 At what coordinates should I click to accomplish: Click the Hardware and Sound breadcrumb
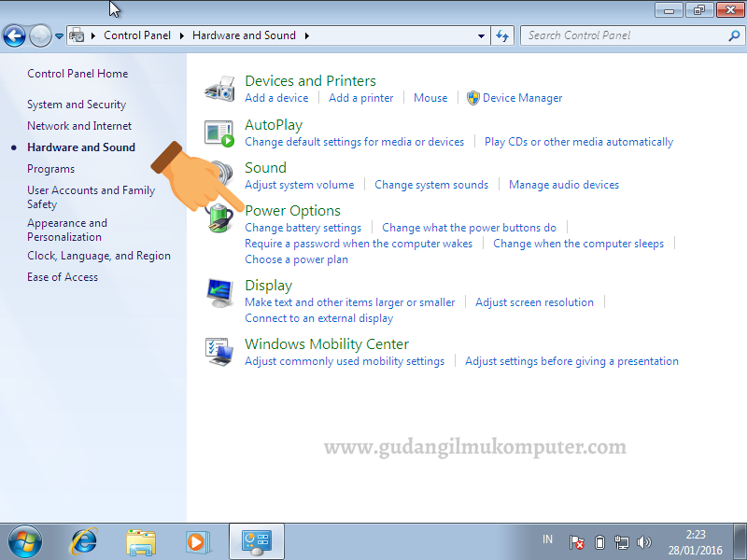click(244, 35)
